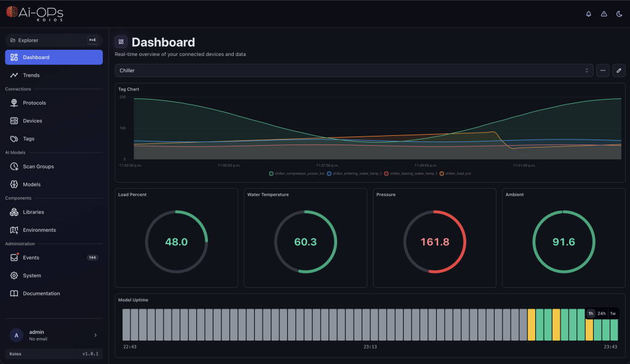Open the three-dots options menu

pyautogui.click(x=603, y=70)
